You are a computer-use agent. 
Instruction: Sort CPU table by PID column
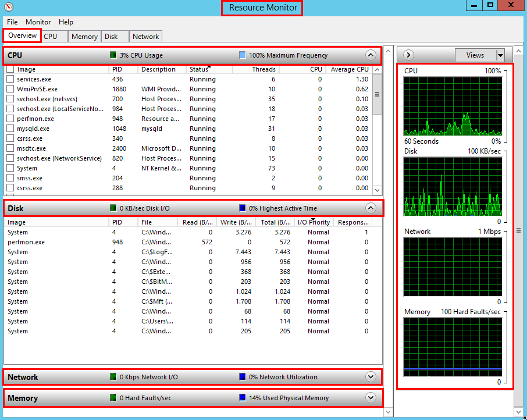tap(123, 69)
